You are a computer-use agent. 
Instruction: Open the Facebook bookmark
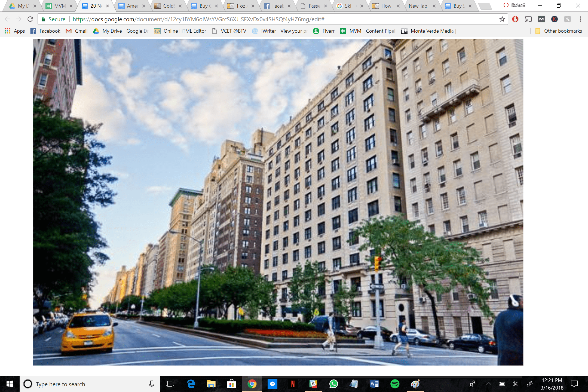tap(45, 31)
